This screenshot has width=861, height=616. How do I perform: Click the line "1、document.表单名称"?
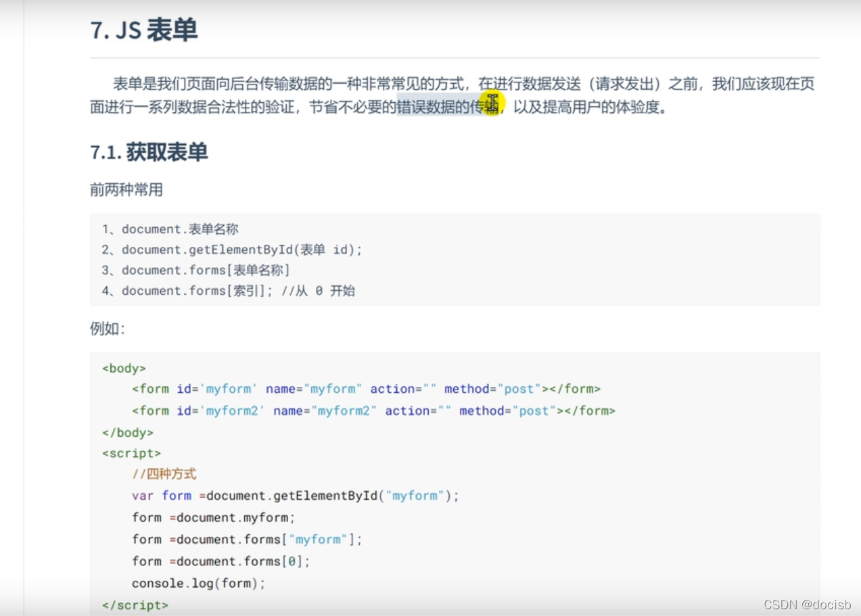pyautogui.click(x=170, y=229)
